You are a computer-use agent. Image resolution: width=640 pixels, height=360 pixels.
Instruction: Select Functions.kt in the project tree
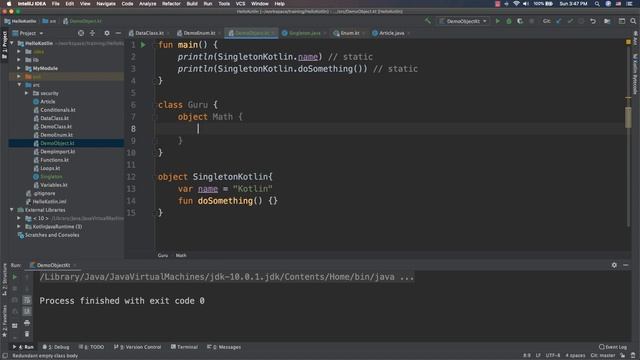(x=54, y=160)
